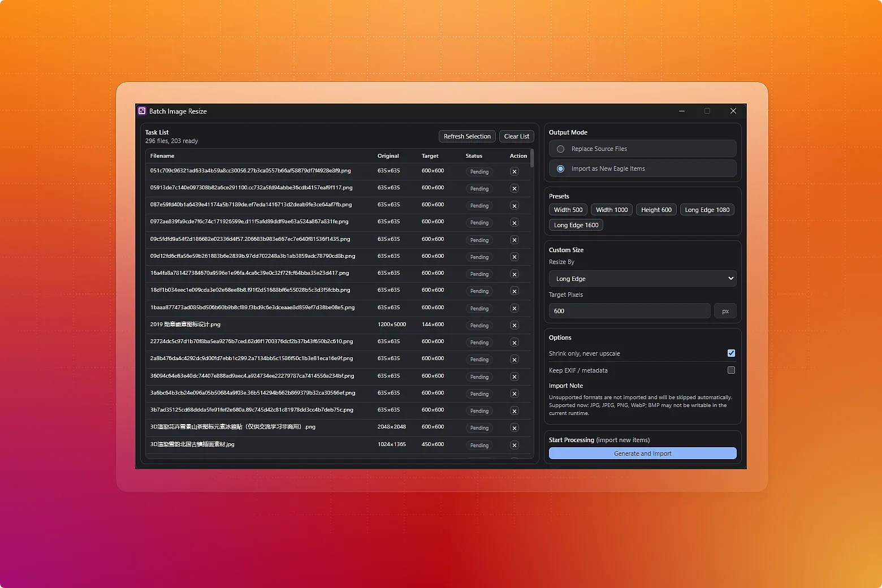Click the Target Pixels input field

629,310
